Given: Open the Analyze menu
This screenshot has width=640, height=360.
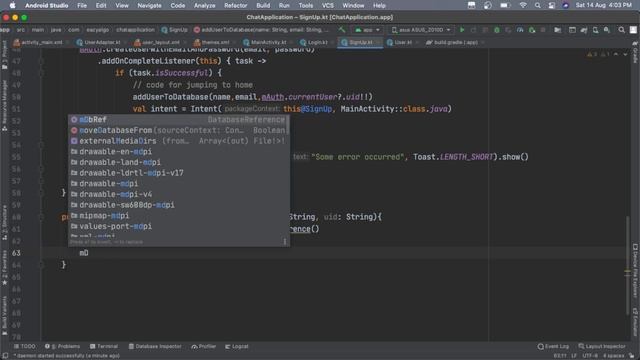Looking at the screenshot, I should [204, 5].
